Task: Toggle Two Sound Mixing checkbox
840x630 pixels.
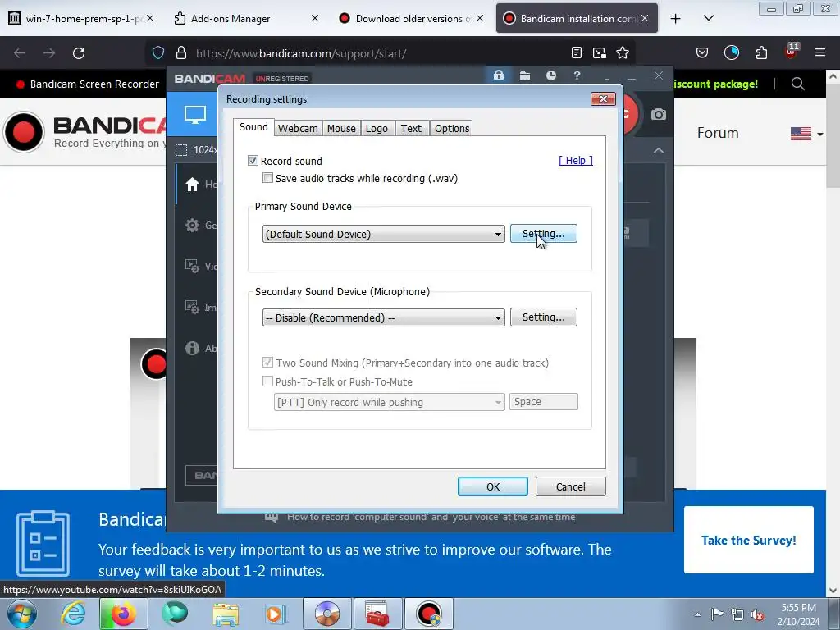Action: point(268,363)
